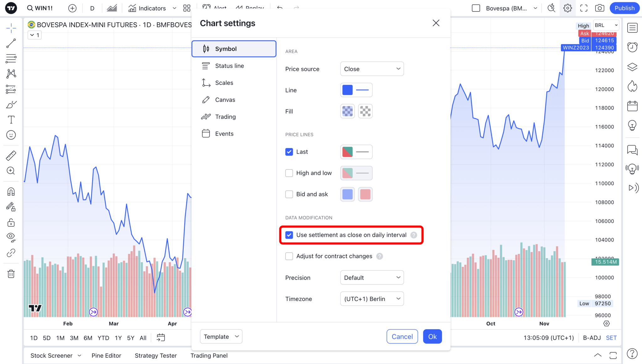Select the Text annotation tool
642x364 pixels.
click(11, 119)
